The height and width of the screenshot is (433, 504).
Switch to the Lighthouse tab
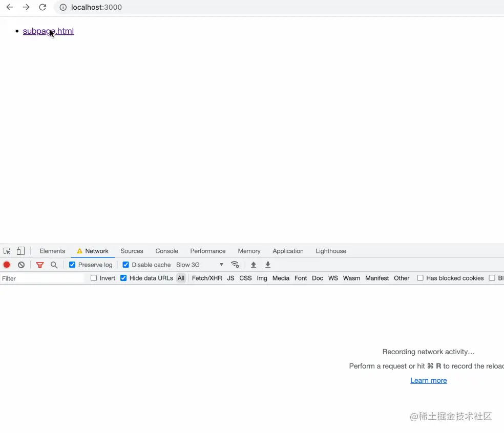tap(331, 251)
